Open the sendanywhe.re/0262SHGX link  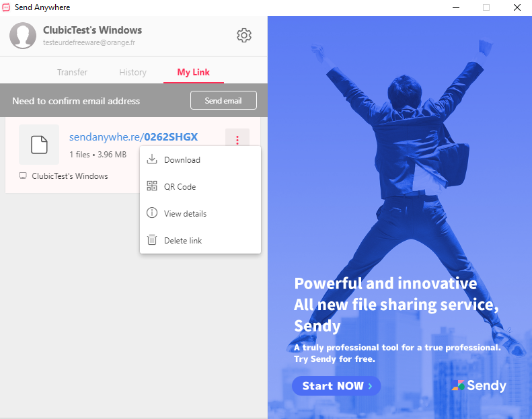(133, 137)
